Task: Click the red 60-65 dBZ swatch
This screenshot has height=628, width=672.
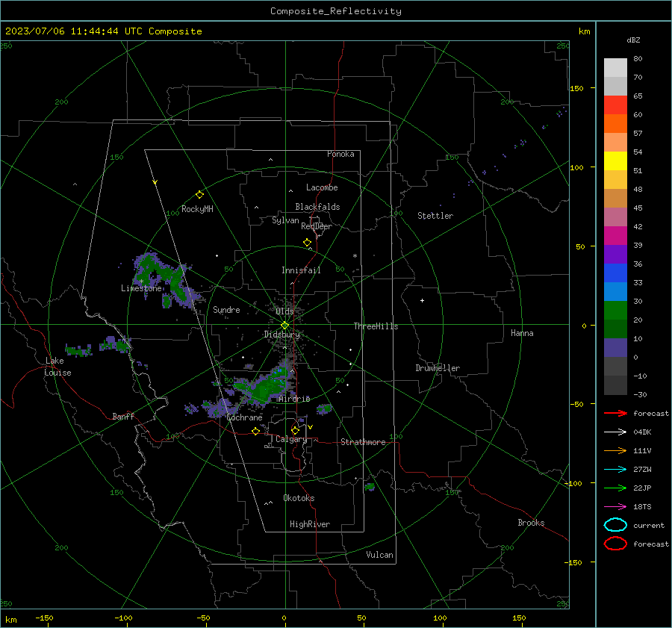Action: pos(615,105)
